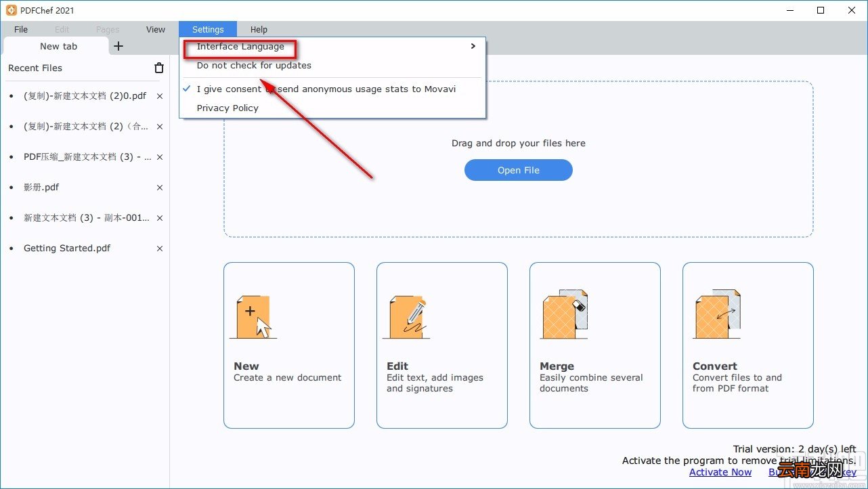The image size is (868, 489).
Task: Click the Convert files card icon
Action: pos(717,314)
